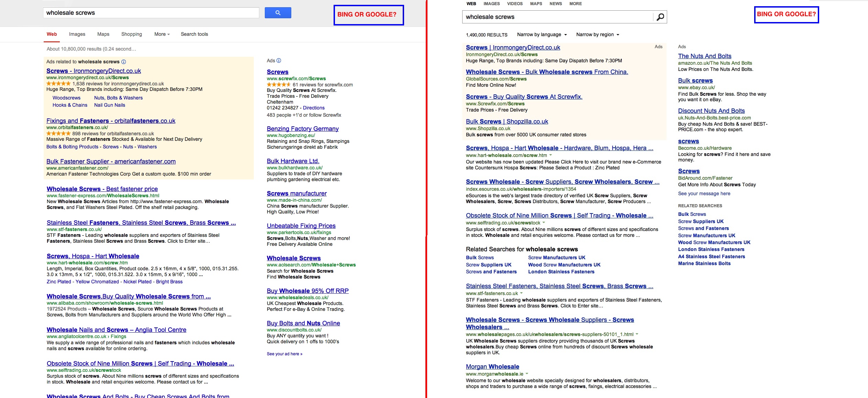
Task: Click the 'Bright Brass' sitelink
Action: pos(169,282)
